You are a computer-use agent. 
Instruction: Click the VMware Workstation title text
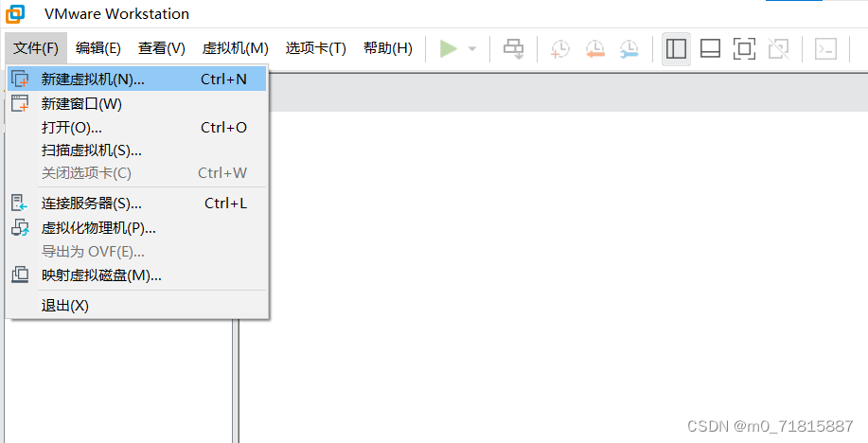coord(116,14)
